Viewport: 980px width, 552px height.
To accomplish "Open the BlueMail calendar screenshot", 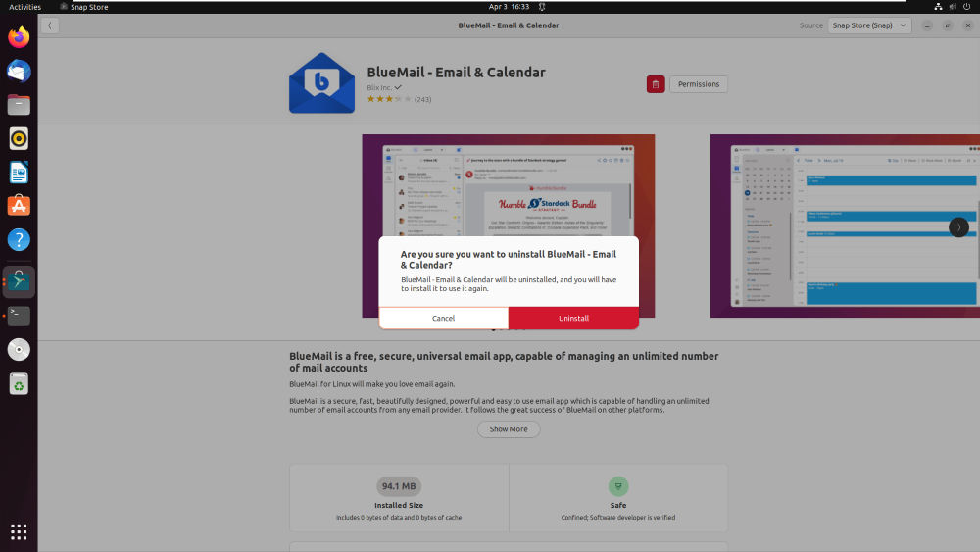I will tap(845, 226).
